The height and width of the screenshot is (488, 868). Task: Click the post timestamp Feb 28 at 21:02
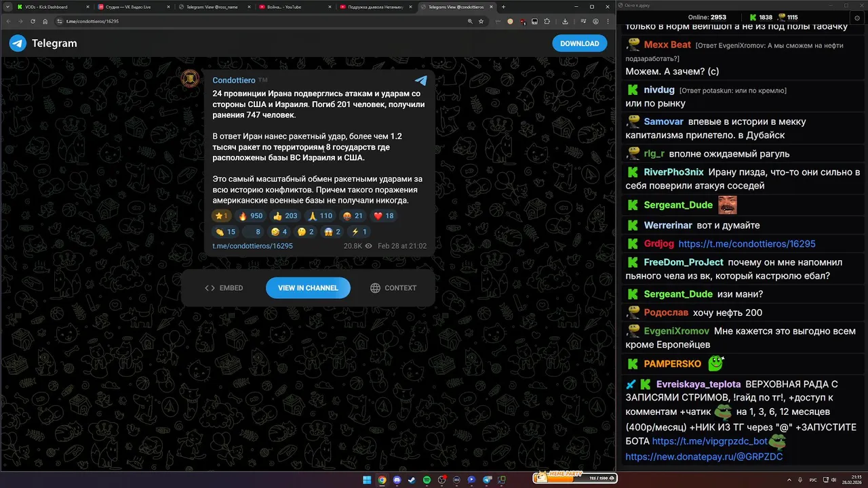402,246
